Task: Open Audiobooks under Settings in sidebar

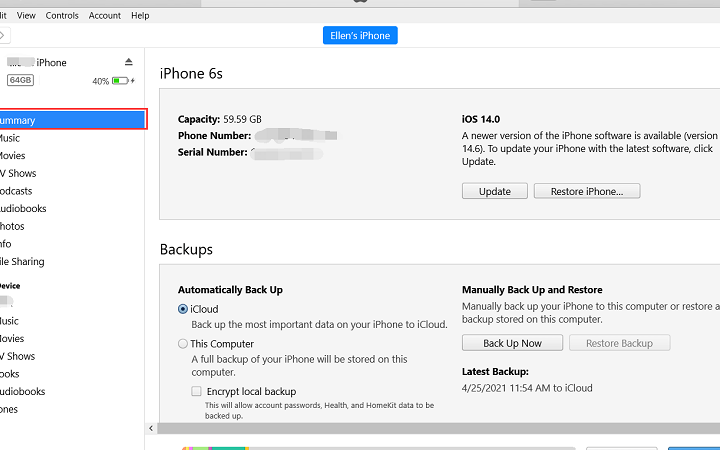Action: [x=23, y=208]
